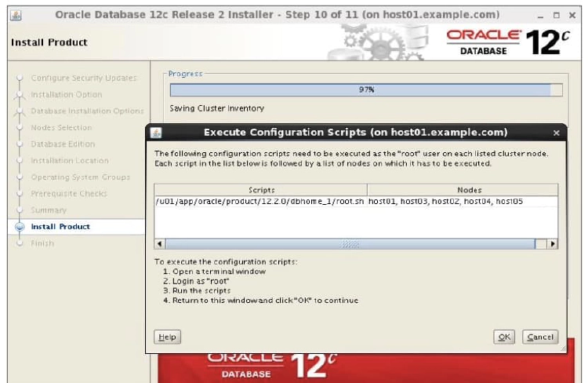This screenshot has height=383, width=588.
Task: Select the Operating System Groups step
Action: tap(81, 177)
